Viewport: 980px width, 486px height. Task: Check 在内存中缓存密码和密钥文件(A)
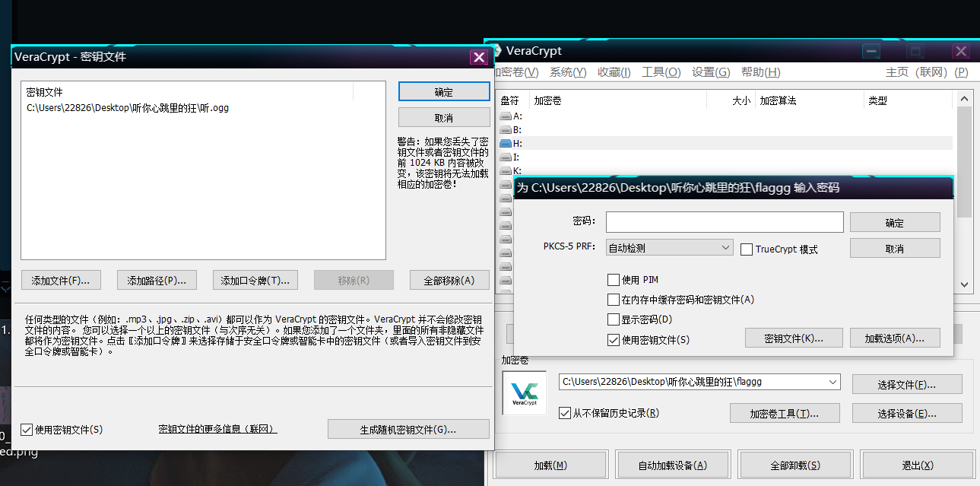[x=614, y=300]
